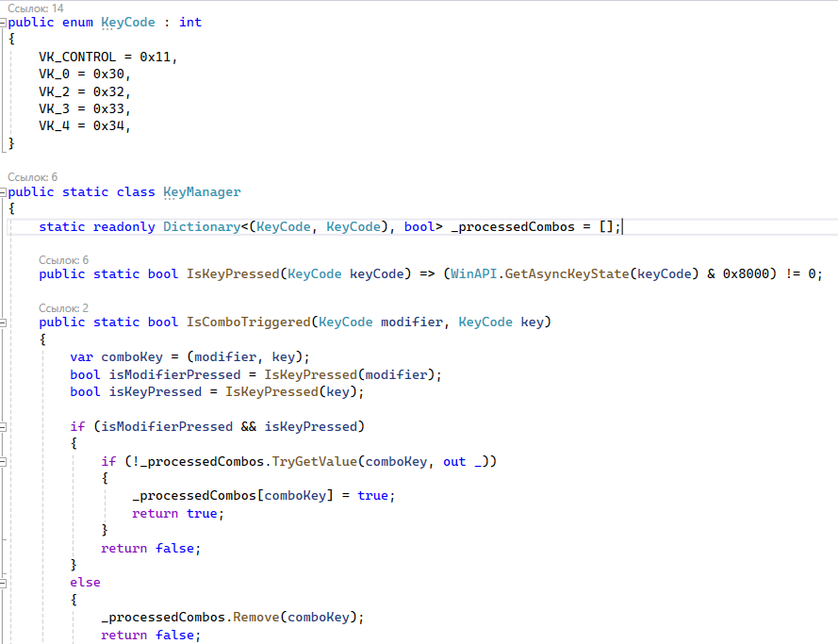
Task: Click the Dictionary type name
Action: coord(202,226)
